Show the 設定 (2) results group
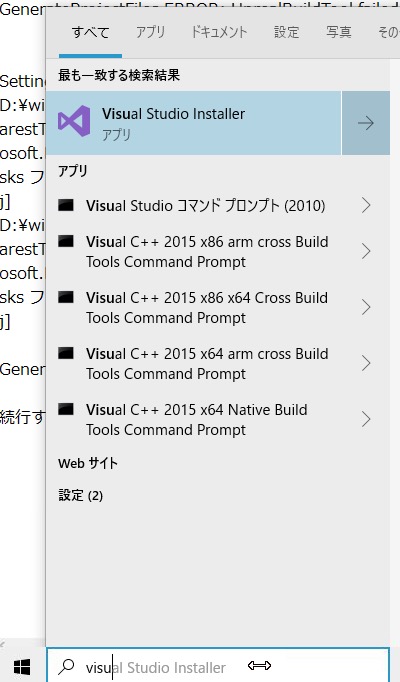400x682 pixels. coord(80,495)
